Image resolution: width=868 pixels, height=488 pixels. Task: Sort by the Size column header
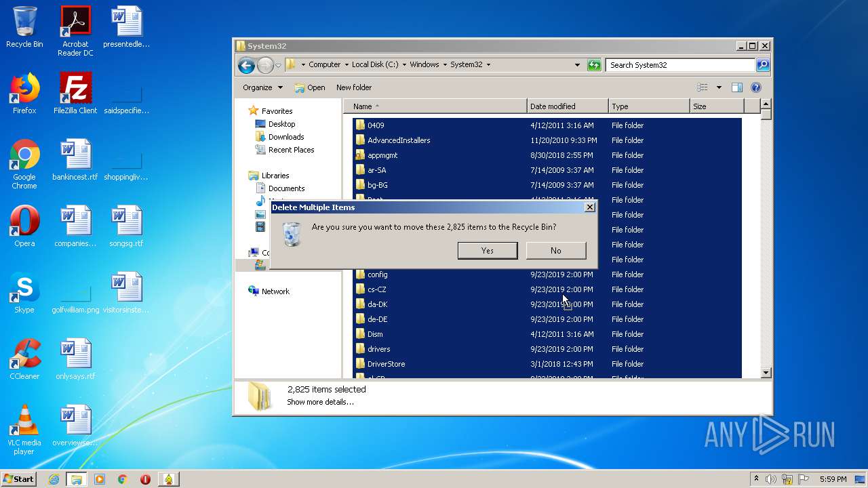[x=717, y=106]
